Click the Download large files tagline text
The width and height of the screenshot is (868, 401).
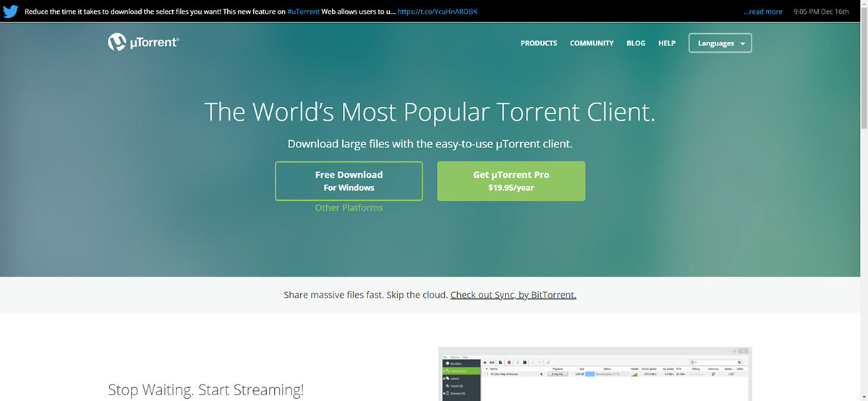pos(430,144)
